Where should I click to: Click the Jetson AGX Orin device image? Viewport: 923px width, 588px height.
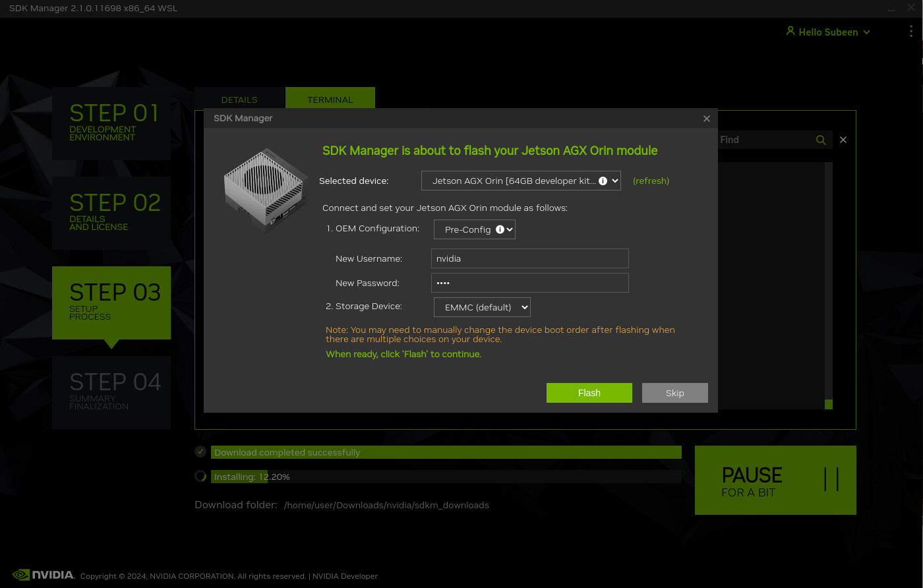coord(265,190)
